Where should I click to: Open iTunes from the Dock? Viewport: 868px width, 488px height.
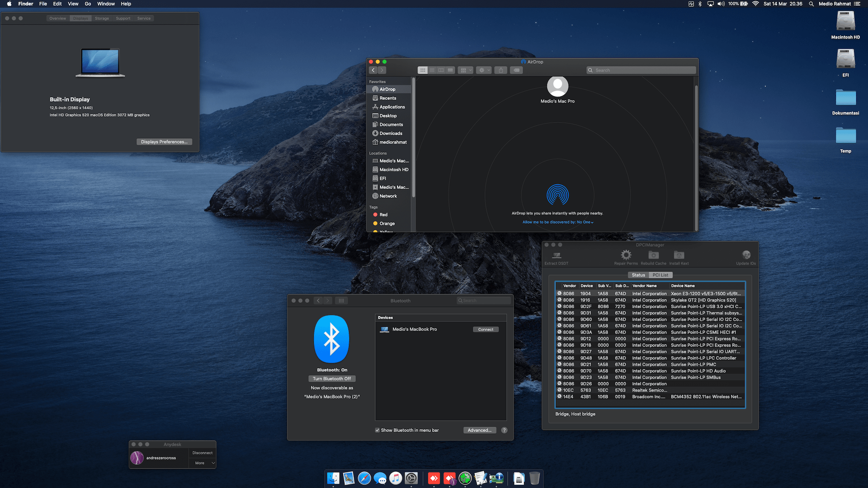396,478
